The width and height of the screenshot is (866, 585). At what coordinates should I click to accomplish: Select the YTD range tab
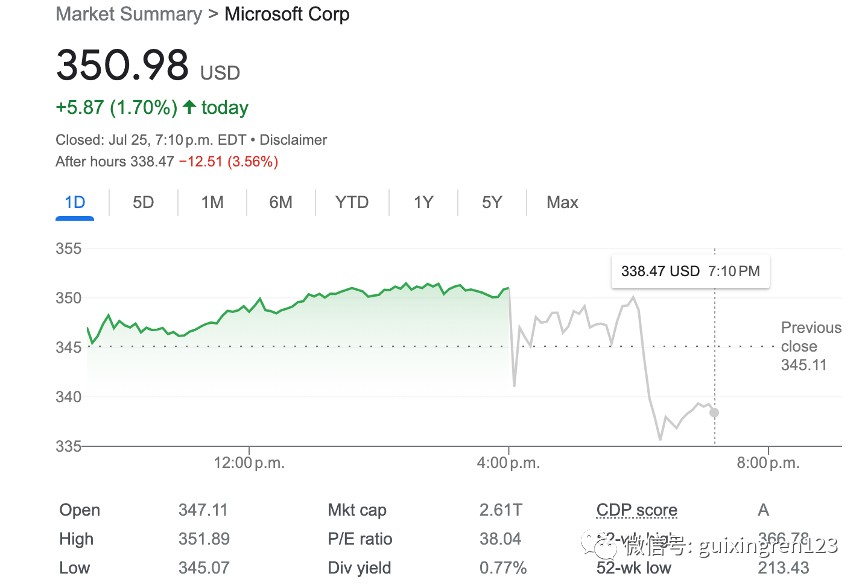point(351,202)
